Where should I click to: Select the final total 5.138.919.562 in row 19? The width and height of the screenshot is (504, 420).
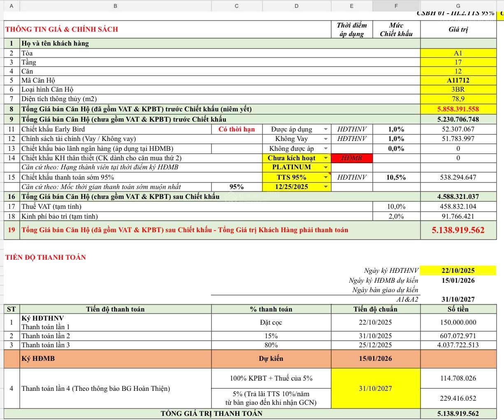click(x=458, y=230)
